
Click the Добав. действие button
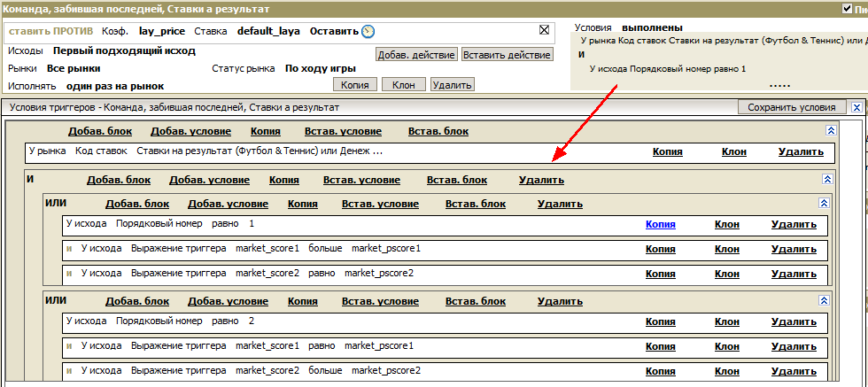coord(416,55)
